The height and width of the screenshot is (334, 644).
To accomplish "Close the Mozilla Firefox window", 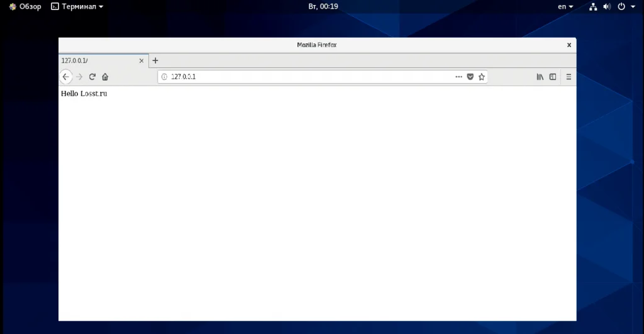I will click(x=569, y=45).
